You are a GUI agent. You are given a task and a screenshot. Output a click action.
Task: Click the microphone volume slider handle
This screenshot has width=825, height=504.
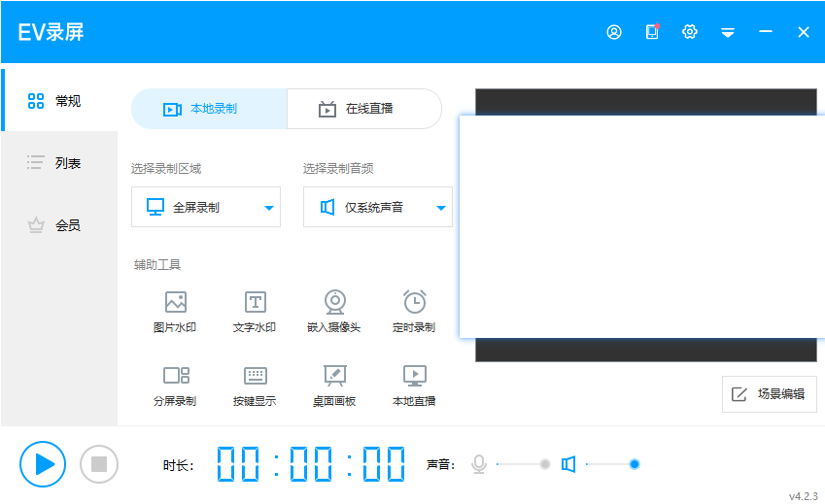545,464
